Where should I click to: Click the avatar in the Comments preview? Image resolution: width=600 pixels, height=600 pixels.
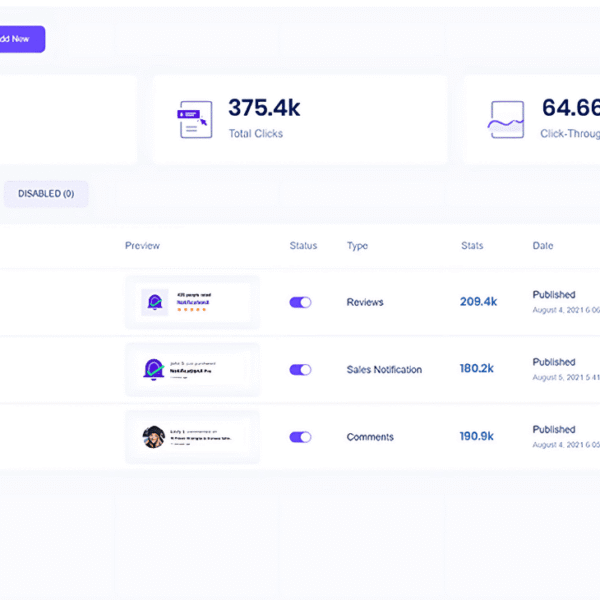click(x=153, y=437)
